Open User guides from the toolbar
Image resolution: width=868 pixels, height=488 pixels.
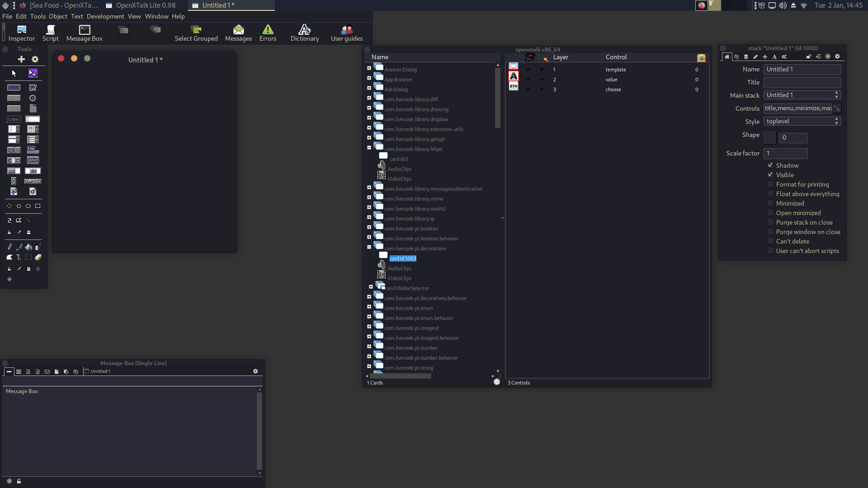(347, 33)
